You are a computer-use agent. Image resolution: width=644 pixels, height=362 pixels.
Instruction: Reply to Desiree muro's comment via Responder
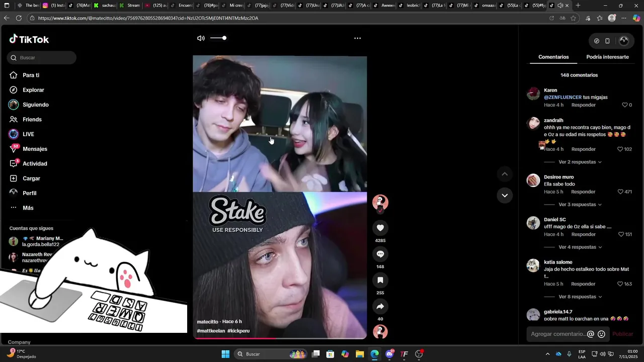click(583, 192)
